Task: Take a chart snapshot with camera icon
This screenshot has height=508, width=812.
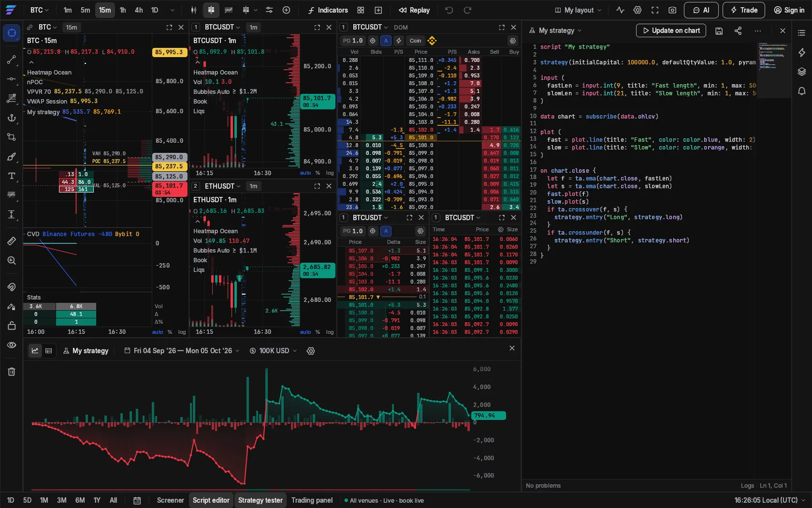Action: 672,10
